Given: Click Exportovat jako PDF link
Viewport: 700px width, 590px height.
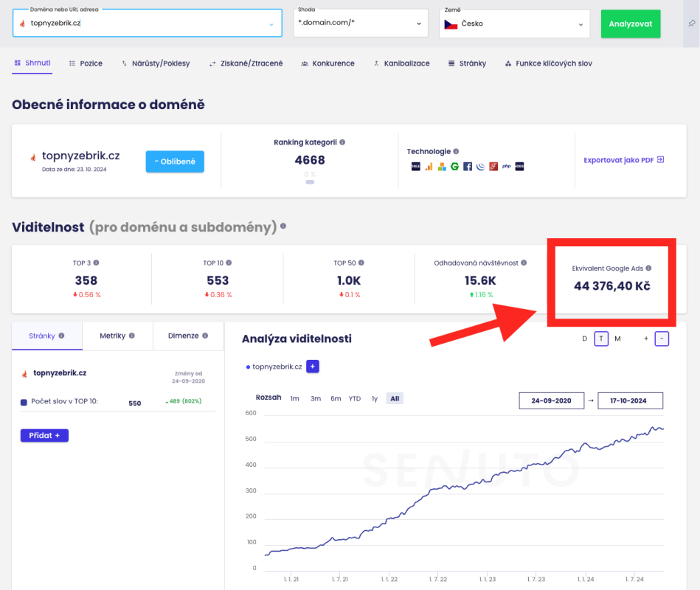Looking at the screenshot, I should [624, 160].
